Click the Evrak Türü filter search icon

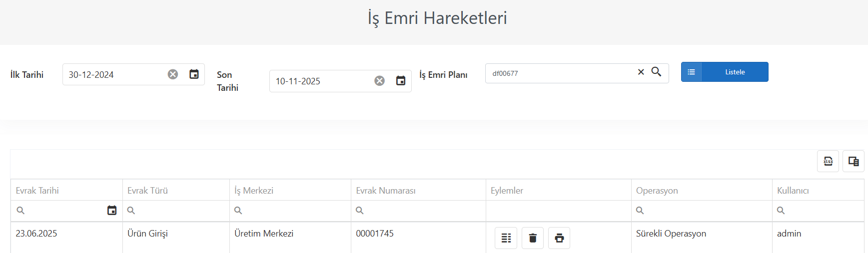[131, 211]
